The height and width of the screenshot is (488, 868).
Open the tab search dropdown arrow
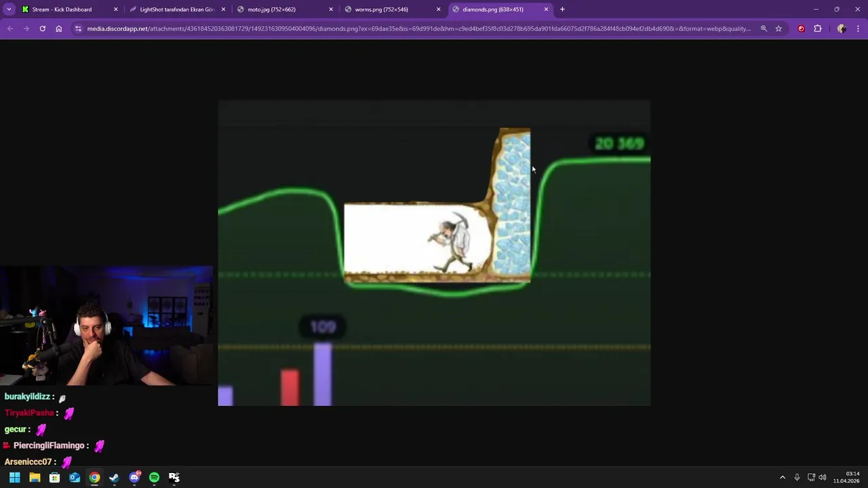pyautogui.click(x=9, y=9)
